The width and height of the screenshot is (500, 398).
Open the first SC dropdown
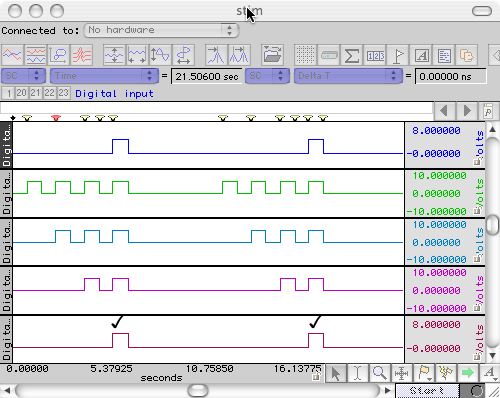(23, 76)
